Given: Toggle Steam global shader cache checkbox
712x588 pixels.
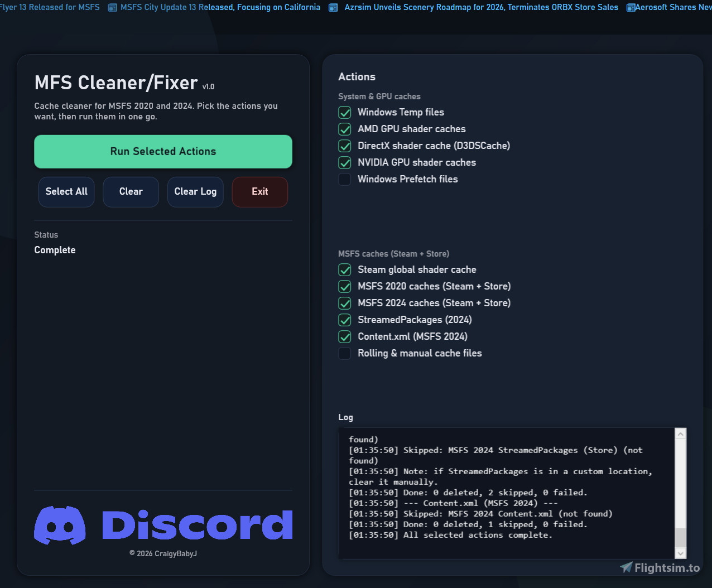Looking at the screenshot, I should point(345,270).
